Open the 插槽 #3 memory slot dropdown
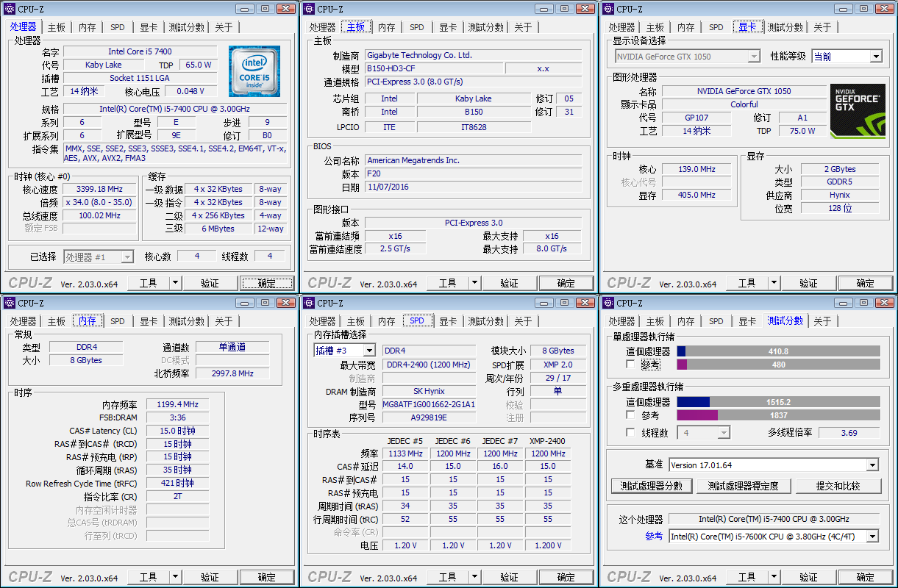This screenshot has height=588, width=898. [368, 351]
